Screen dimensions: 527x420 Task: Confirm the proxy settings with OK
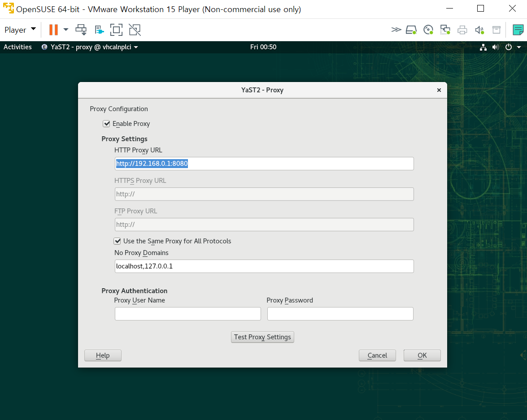[x=422, y=355]
